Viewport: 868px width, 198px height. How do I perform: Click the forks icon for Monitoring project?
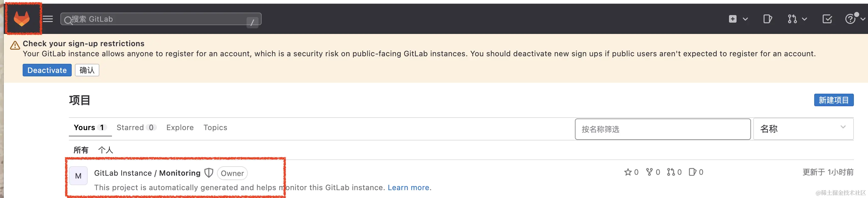(649, 172)
